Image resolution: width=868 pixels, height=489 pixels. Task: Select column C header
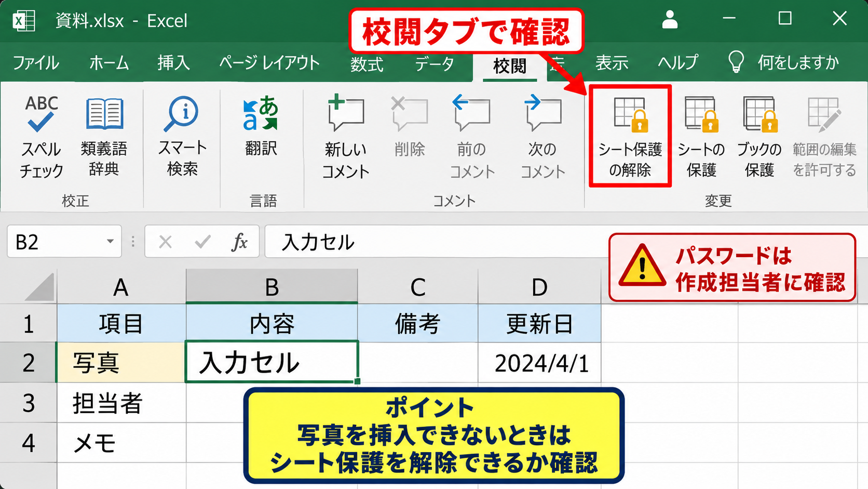click(x=418, y=286)
